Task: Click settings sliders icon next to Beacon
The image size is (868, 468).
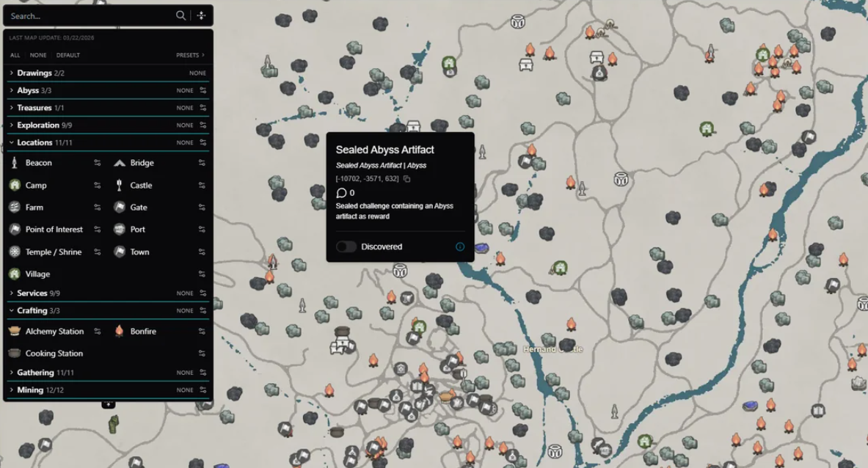Action: [x=97, y=163]
